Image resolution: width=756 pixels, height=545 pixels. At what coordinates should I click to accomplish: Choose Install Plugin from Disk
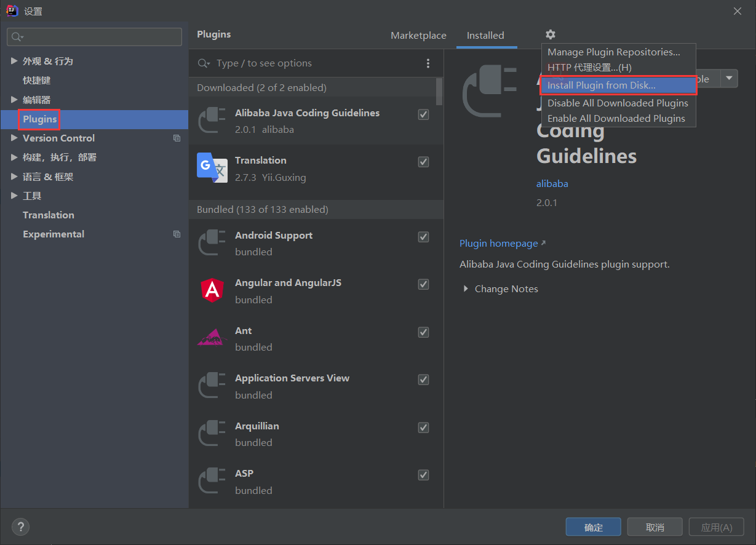click(x=618, y=86)
